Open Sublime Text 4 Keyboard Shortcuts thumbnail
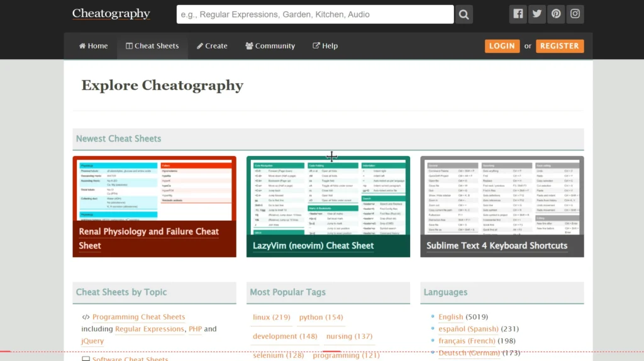The height and width of the screenshot is (361, 644). click(502, 206)
